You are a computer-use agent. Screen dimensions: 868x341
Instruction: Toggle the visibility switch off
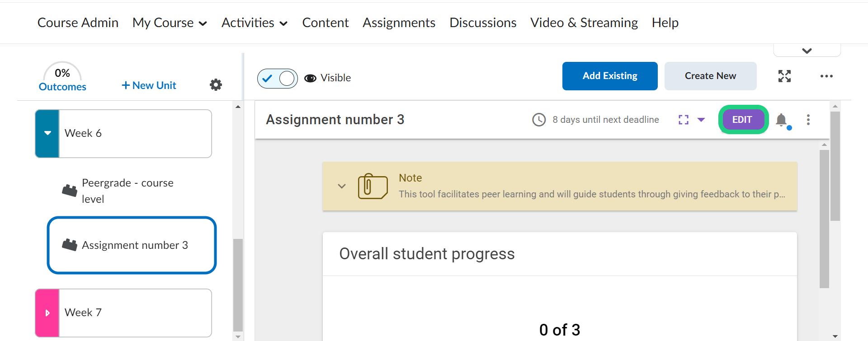278,79
